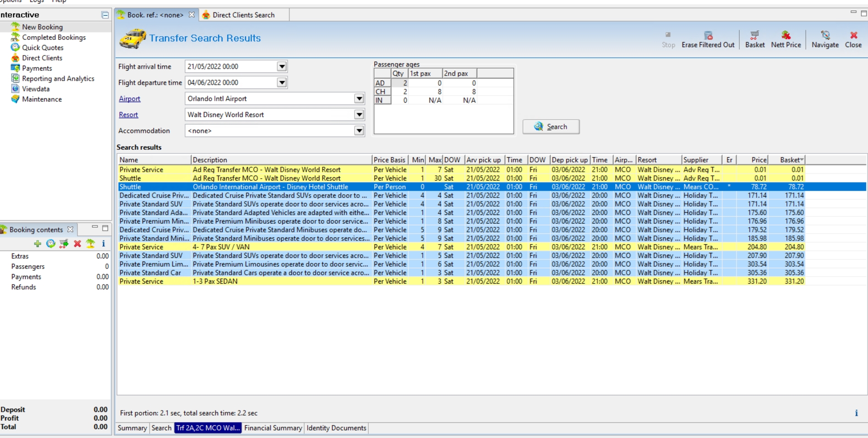This screenshot has width=868, height=438.
Task: Click the Erase Filtered Out toolbar icon
Action: click(708, 36)
